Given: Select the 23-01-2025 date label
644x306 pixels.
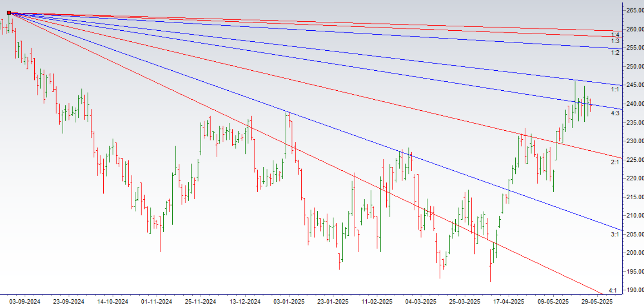Looking at the screenshot, I should [x=333, y=302].
